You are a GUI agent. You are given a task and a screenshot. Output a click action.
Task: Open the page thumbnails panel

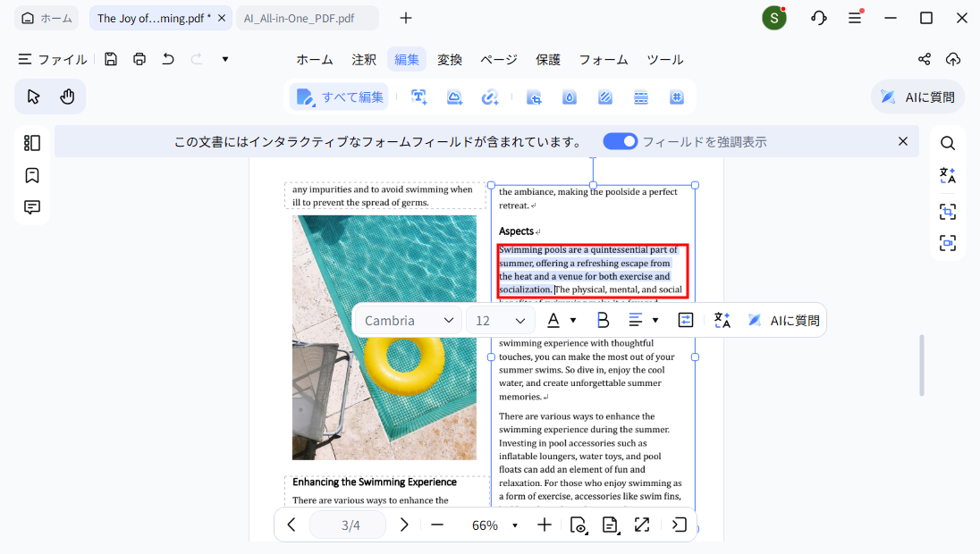(x=31, y=142)
